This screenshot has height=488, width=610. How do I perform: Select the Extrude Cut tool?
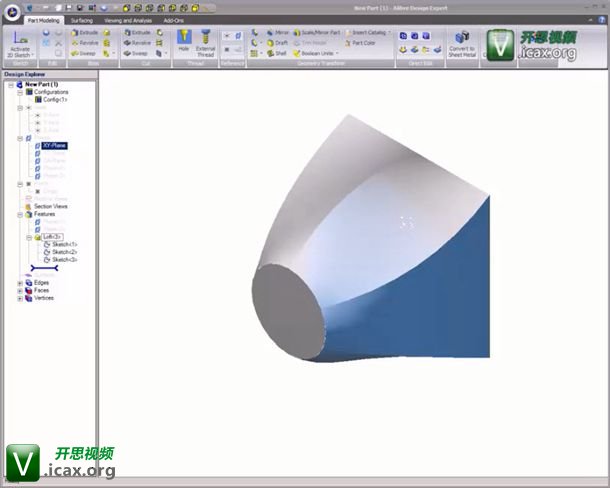(137, 33)
